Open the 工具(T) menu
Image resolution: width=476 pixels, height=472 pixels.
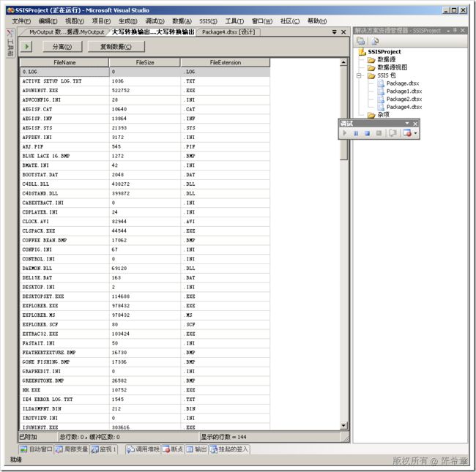(234, 21)
